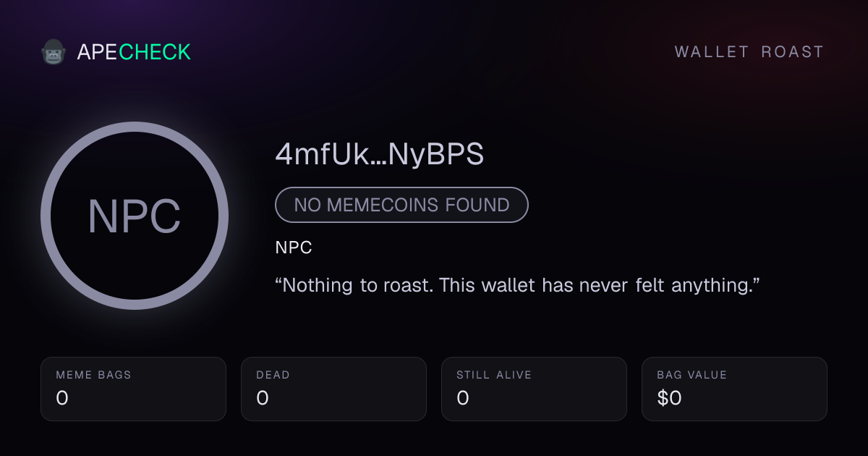
Task: Open the BAG VALUE stat card
Action: pos(734,389)
